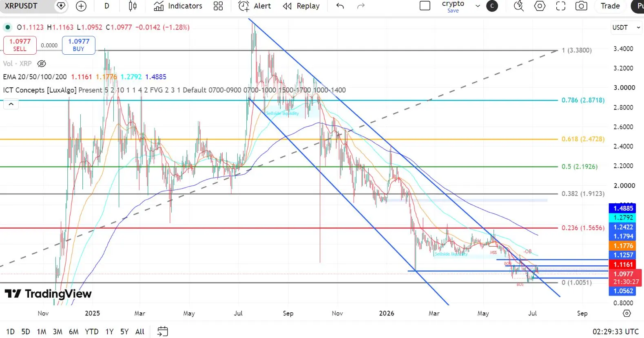Screen dimensions: 644x338
Task: Undo the last chart action
Action: click(340, 6)
